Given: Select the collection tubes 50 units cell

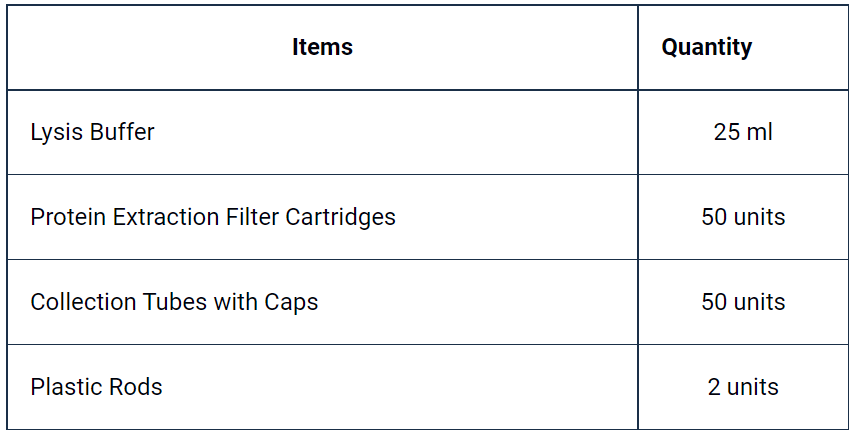Looking at the screenshot, I should (743, 302).
